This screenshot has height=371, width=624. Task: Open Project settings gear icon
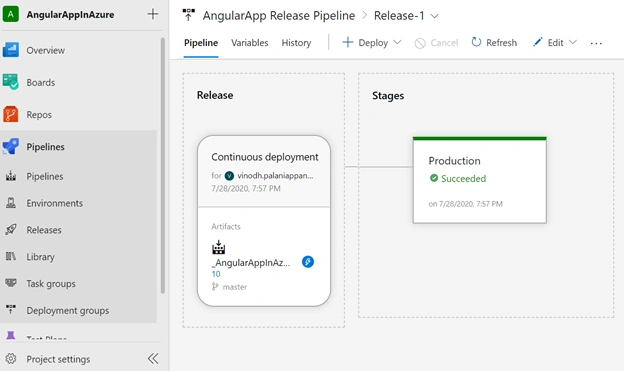coord(11,359)
